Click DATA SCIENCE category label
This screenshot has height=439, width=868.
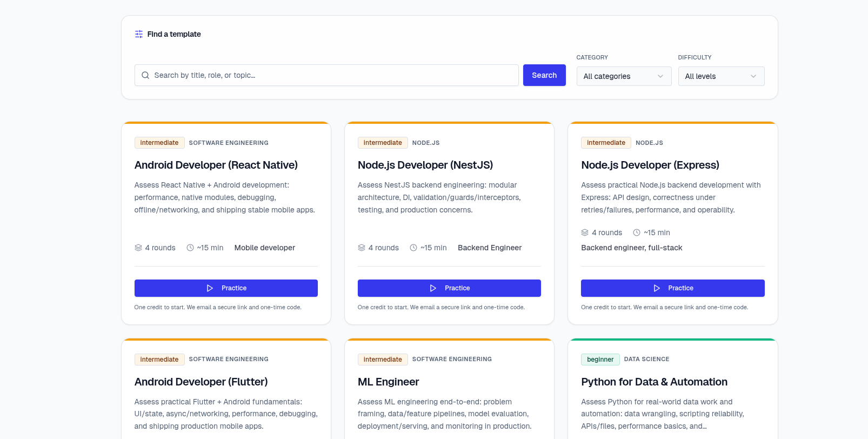(646, 359)
